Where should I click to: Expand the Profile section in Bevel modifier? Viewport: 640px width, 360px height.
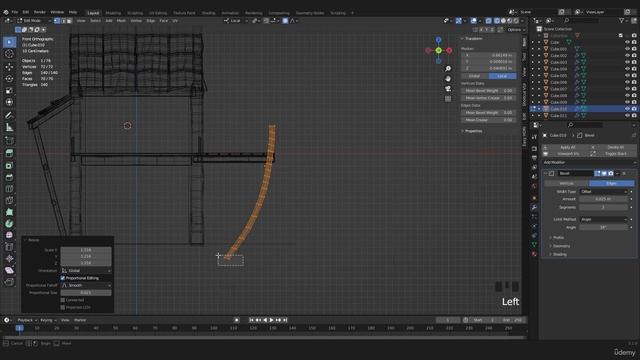coord(557,238)
